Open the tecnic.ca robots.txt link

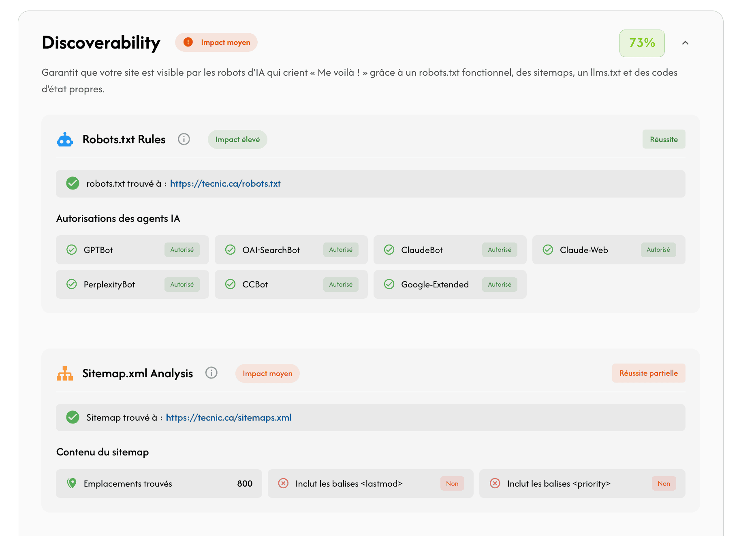pos(225,183)
